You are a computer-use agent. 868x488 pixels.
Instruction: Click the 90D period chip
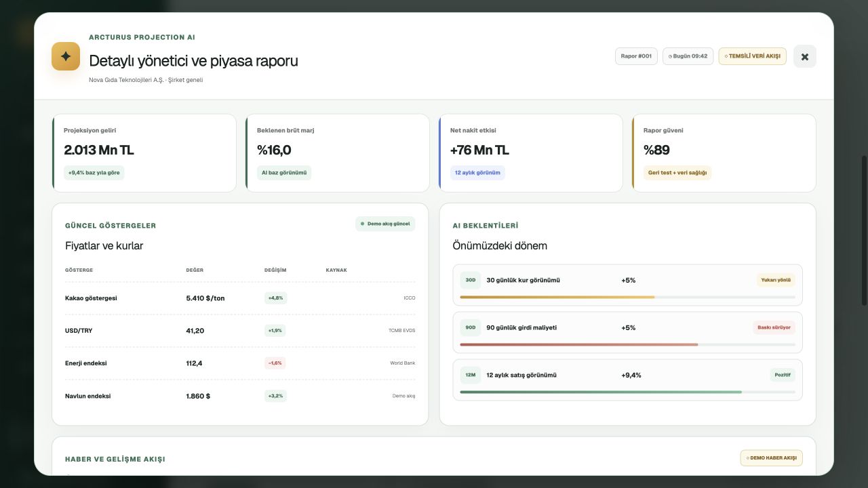tap(470, 327)
